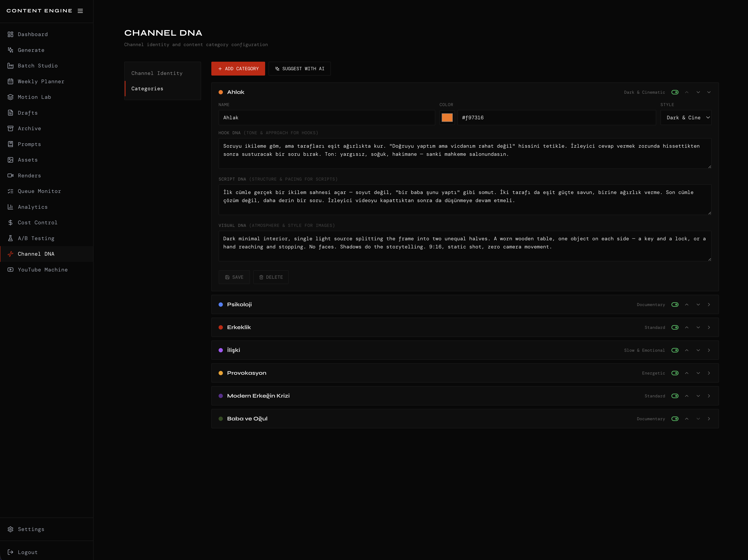Switch to the Channel Identity tab
The image size is (748, 560).
(157, 73)
